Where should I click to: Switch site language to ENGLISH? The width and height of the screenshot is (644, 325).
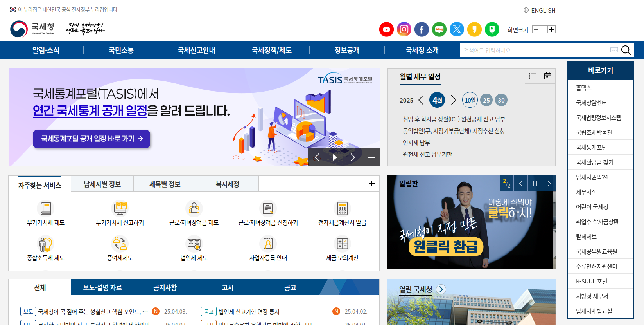click(540, 10)
